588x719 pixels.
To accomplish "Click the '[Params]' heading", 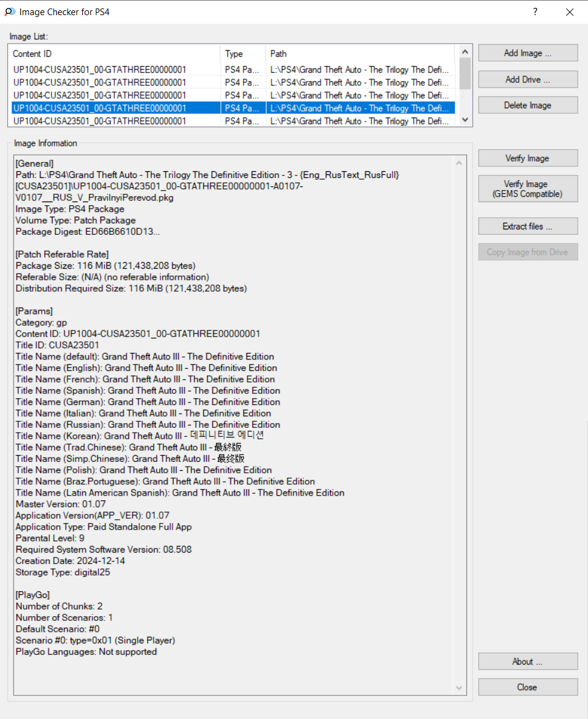I will (34, 311).
